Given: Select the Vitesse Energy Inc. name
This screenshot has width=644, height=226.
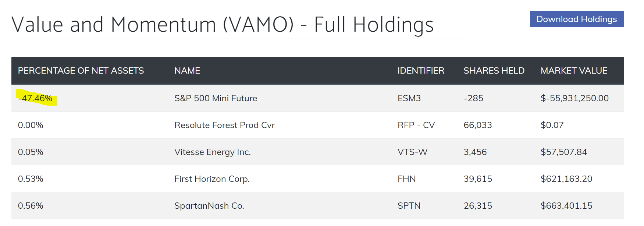Looking at the screenshot, I should click(x=213, y=152).
